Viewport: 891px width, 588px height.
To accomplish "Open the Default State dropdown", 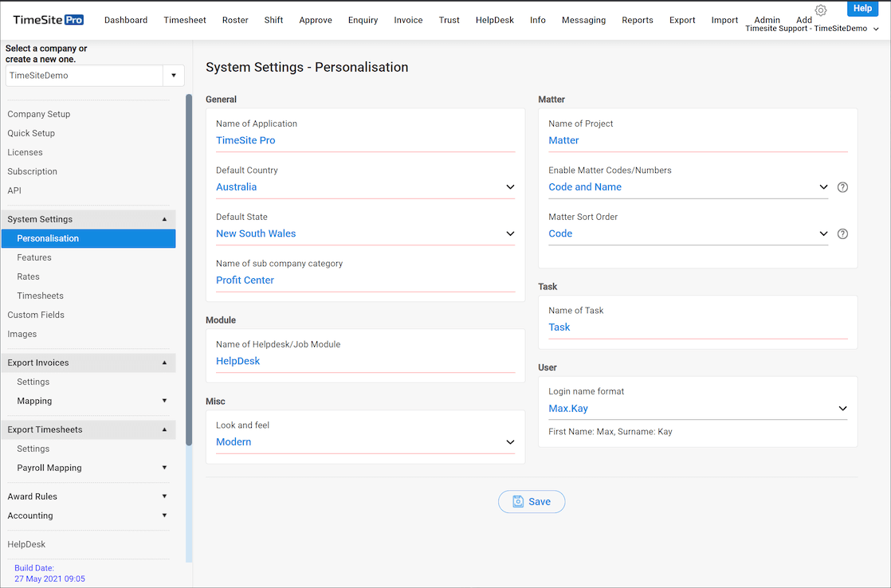I will 365,233.
